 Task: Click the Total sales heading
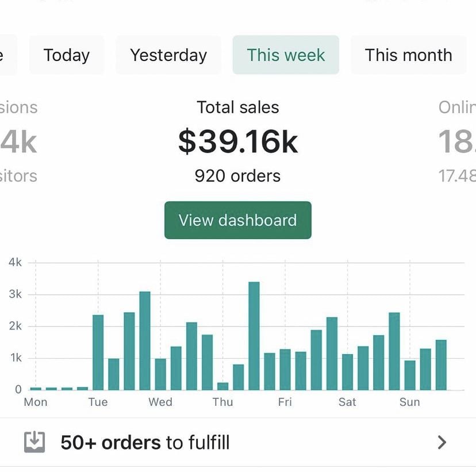(x=237, y=107)
